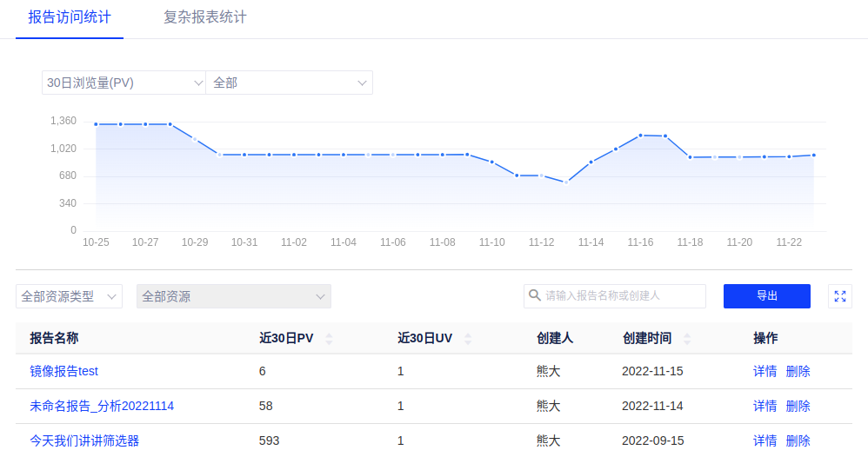Switch to 复杂报表统计 tab
Image resolution: width=868 pixels, height=457 pixels.
click(205, 17)
